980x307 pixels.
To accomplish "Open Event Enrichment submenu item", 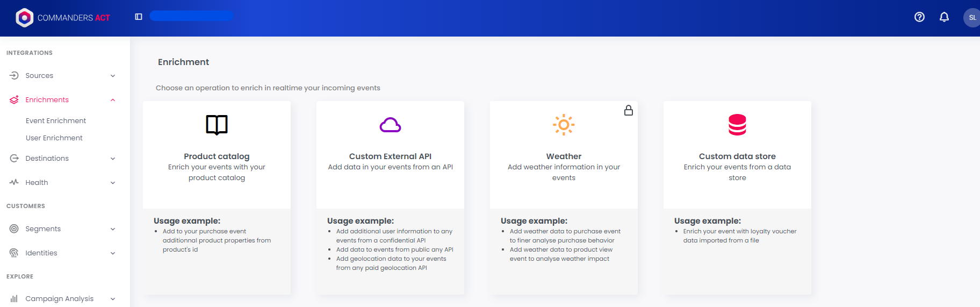I will point(56,121).
